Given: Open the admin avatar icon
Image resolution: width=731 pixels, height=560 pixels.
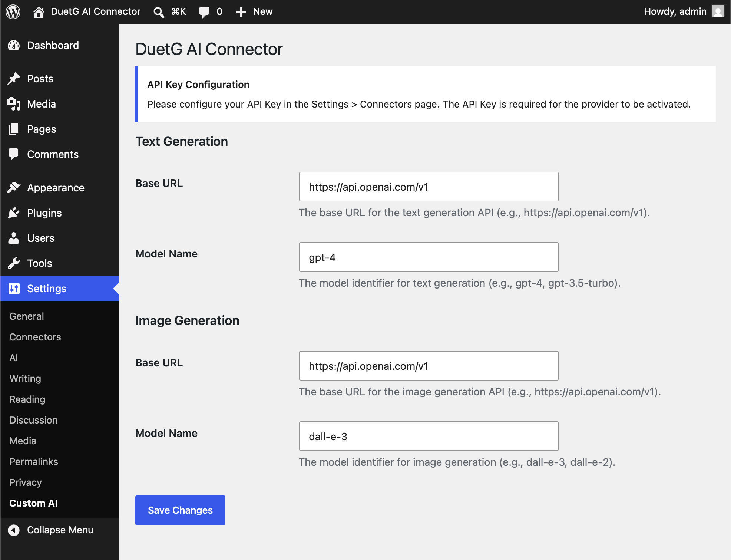Looking at the screenshot, I should click(x=718, y=11).
